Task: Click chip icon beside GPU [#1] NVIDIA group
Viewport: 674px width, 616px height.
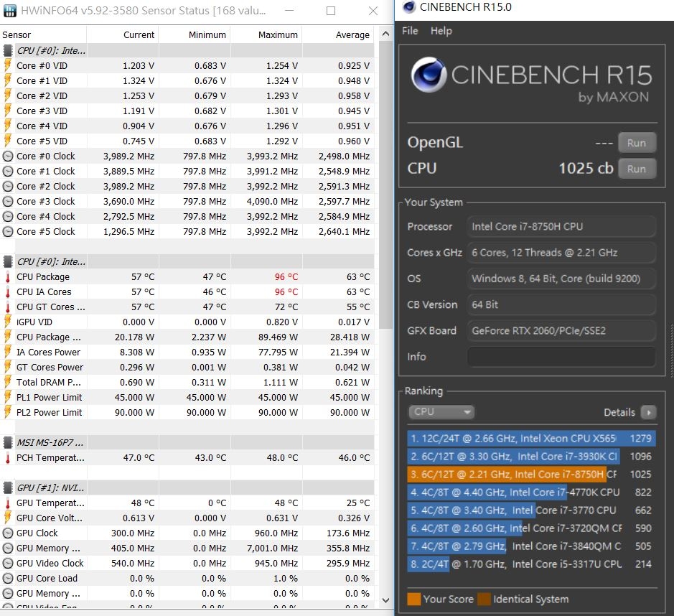Action: tap(8, 488)
